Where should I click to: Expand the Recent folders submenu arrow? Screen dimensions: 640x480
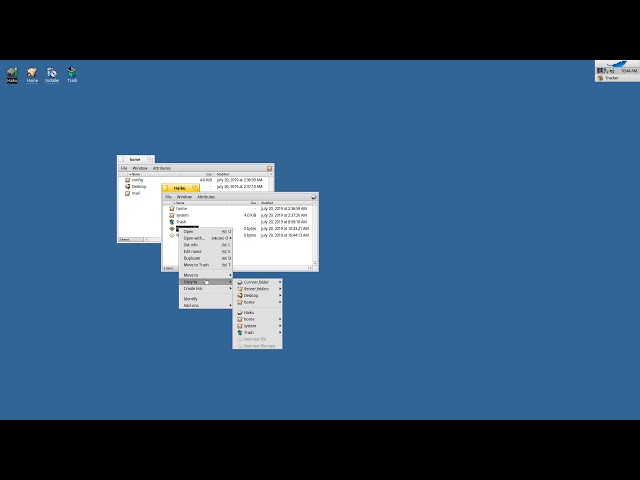tap(280, 289)
